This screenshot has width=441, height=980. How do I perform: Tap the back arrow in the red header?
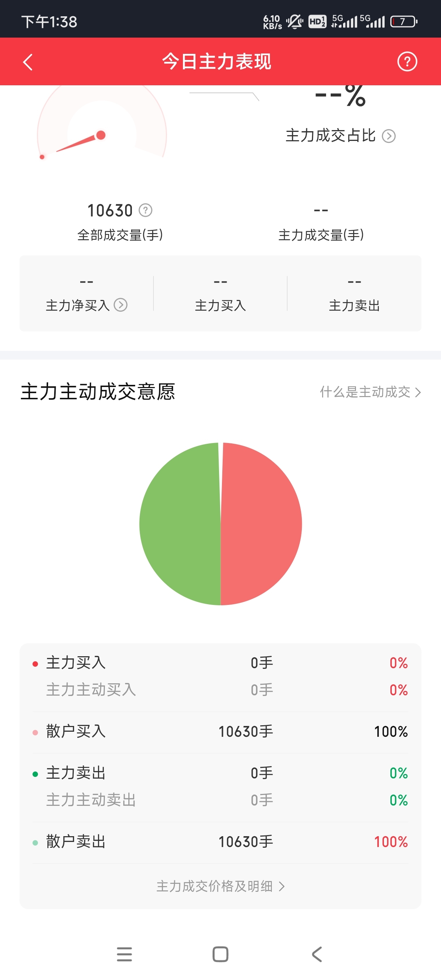tap(28, 62)
